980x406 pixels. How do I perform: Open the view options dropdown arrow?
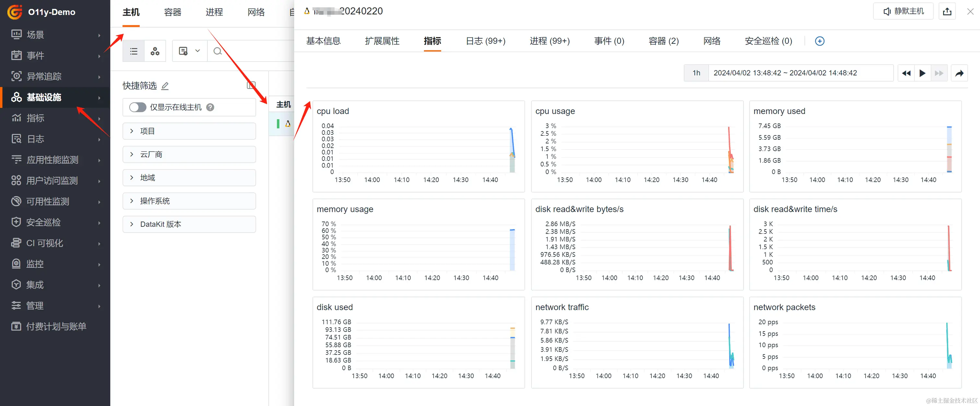point(197,51)
